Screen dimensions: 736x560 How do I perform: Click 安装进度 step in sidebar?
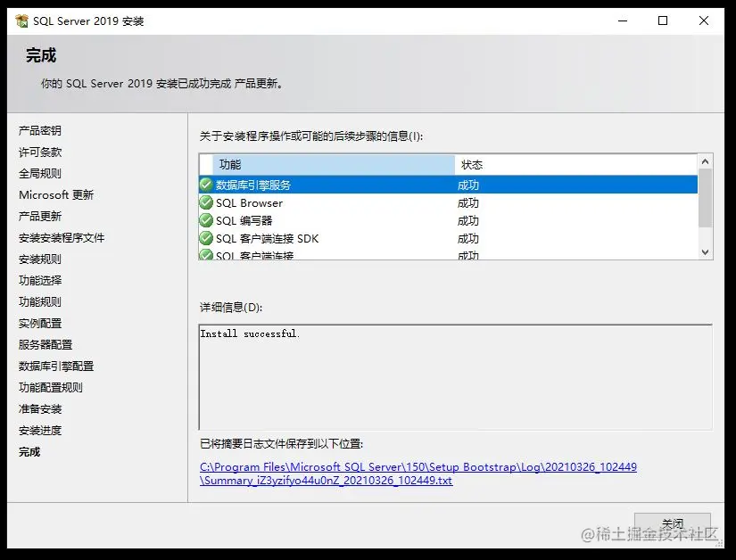pos(40,430)
